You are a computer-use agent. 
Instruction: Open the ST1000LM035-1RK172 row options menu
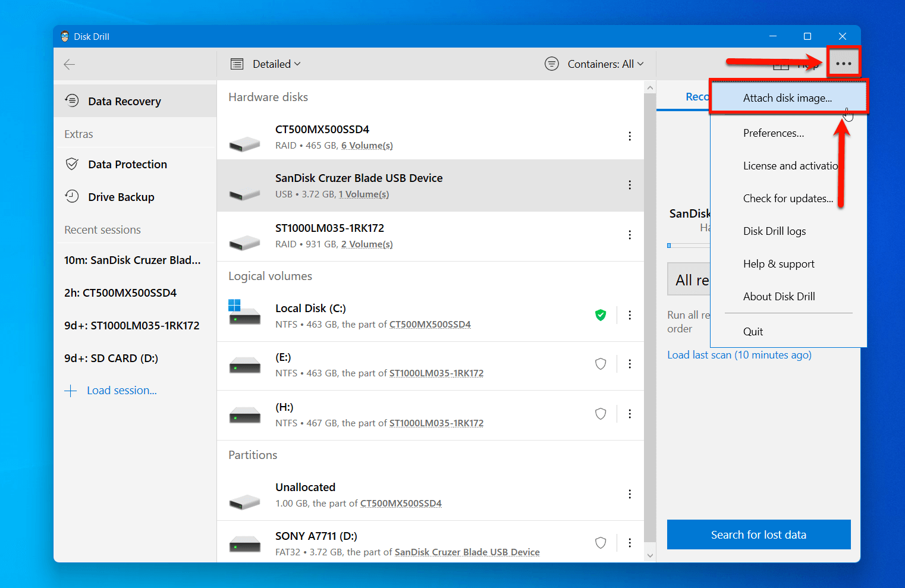(630, 235)
